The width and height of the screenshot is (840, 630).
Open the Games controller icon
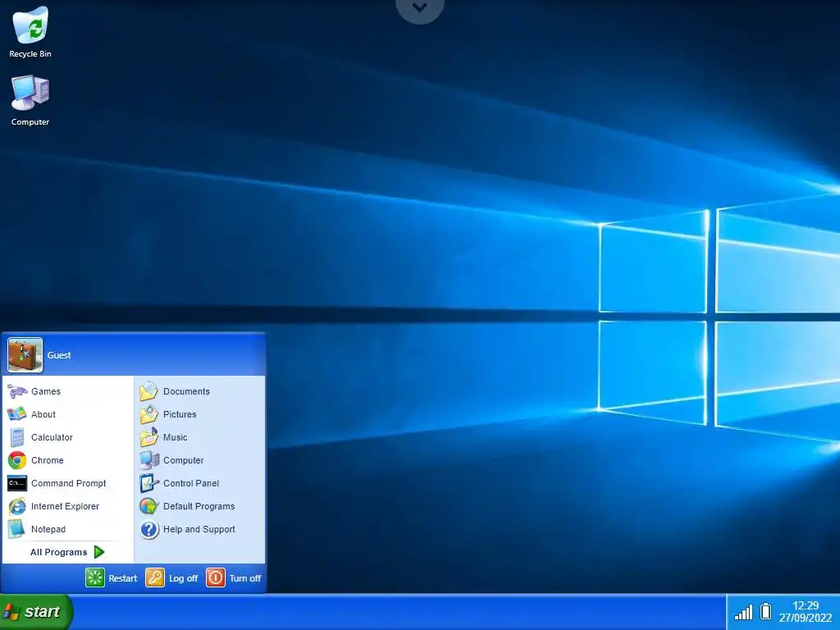tap(16, 391)
